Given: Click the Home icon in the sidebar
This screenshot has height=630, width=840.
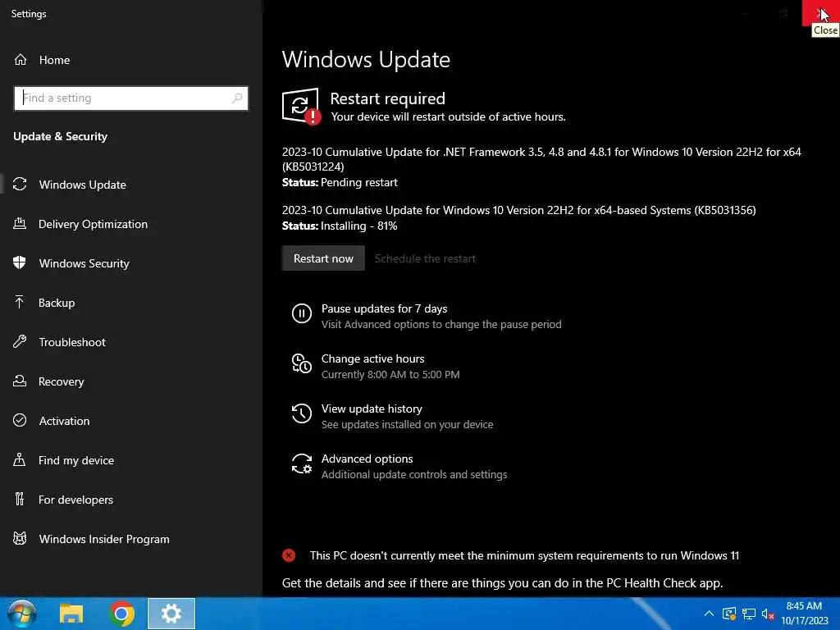Looking at the screenshot, I should tap(21, 60).
